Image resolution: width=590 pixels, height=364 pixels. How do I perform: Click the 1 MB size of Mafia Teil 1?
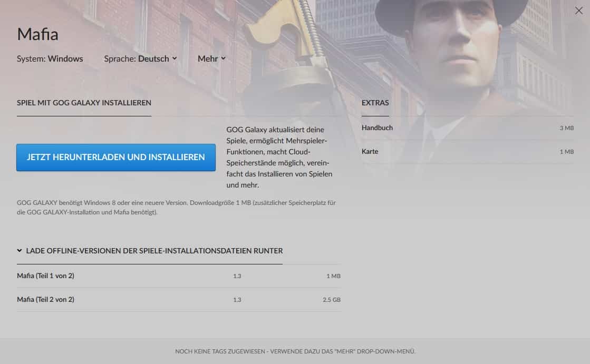click(x=333, y=276)
